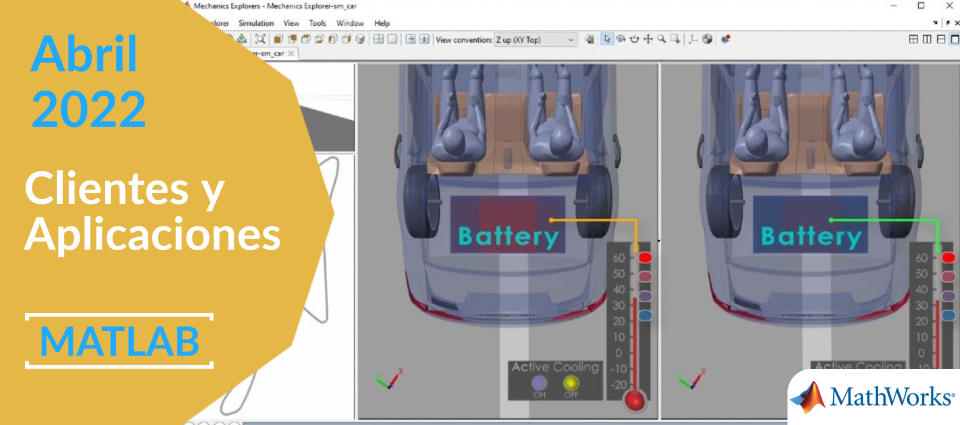Activate the Zoom-to-region box tool
Image resolution: width=960 pixels, height=425 pixels.
[675, 39]
